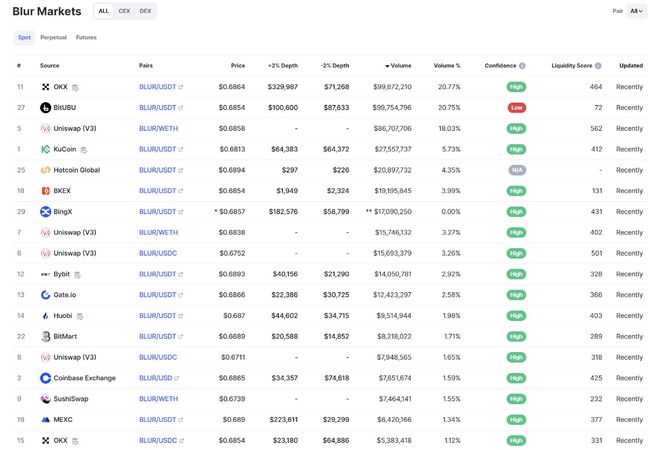Click the Confidence column info icon
Viewport: 660px width, 450px height.
pos(522,66)
